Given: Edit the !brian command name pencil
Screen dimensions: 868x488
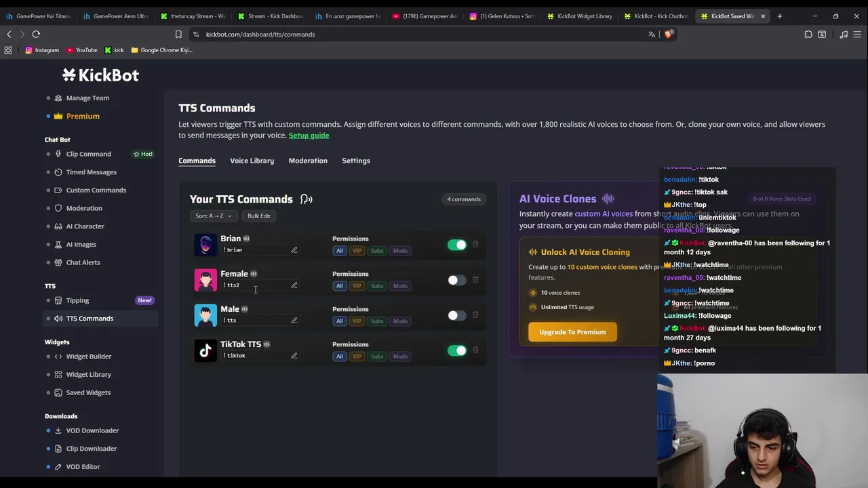Looking at the screenshot, I should click(294, 250).
